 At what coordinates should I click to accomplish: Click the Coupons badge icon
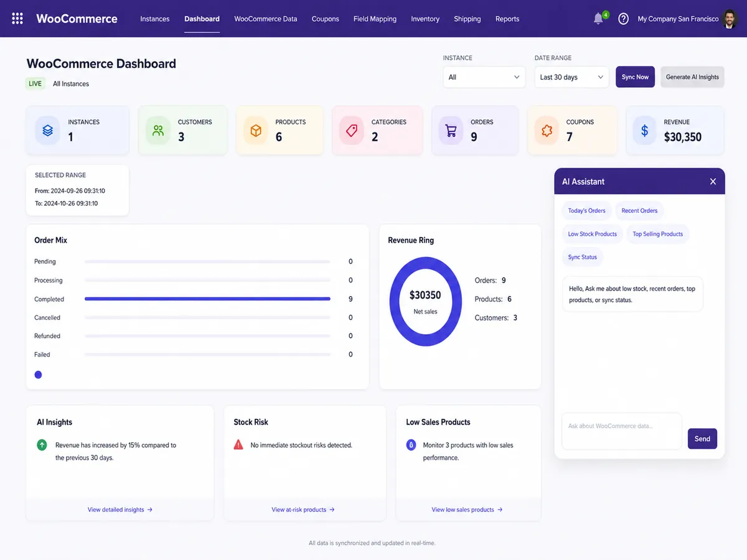click(x=547, y=131)
